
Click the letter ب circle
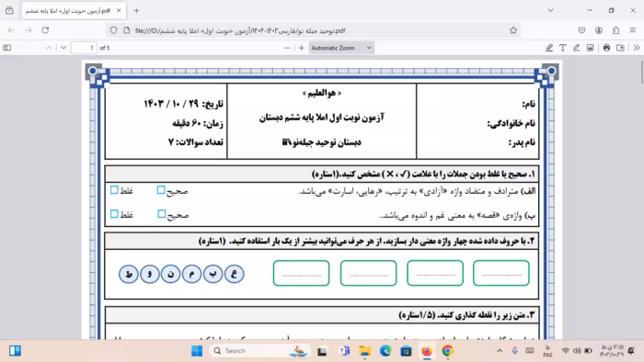pos(213,274)
